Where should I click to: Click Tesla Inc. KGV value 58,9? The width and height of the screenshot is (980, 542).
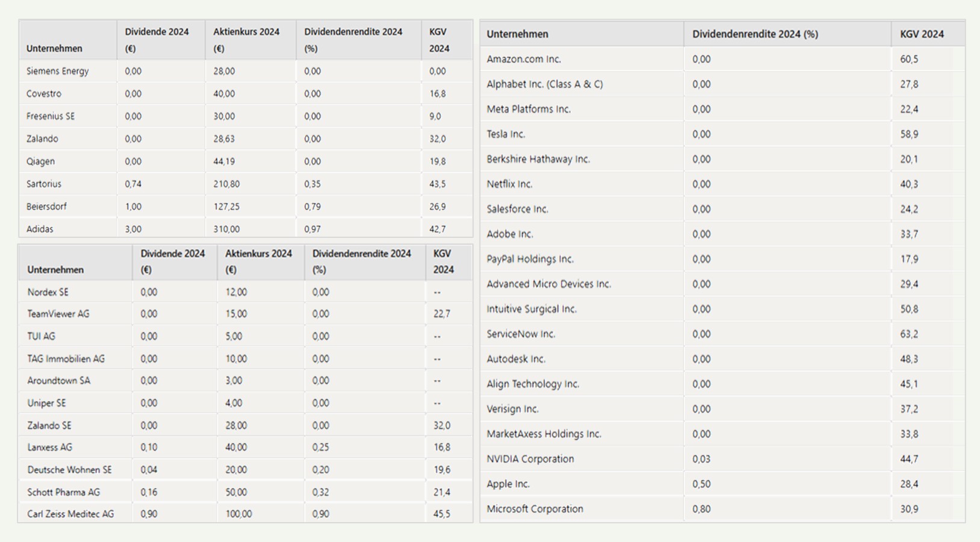(x=909, y=134)
